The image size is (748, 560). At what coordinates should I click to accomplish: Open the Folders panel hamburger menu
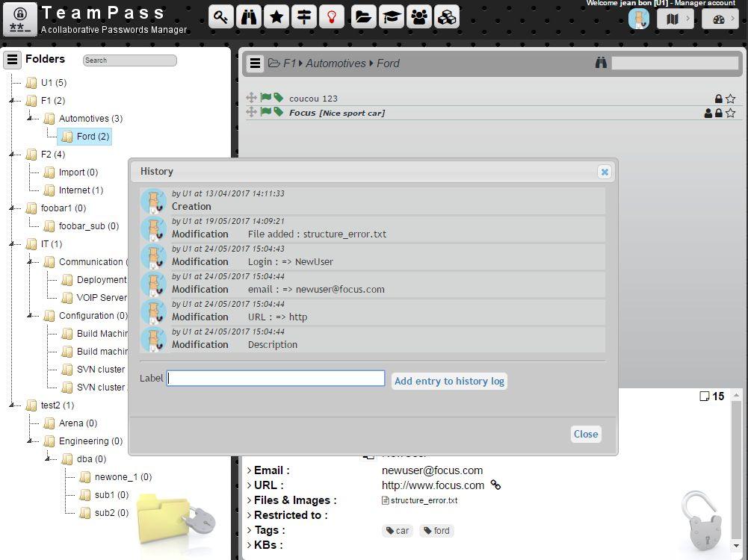(13, 60)
